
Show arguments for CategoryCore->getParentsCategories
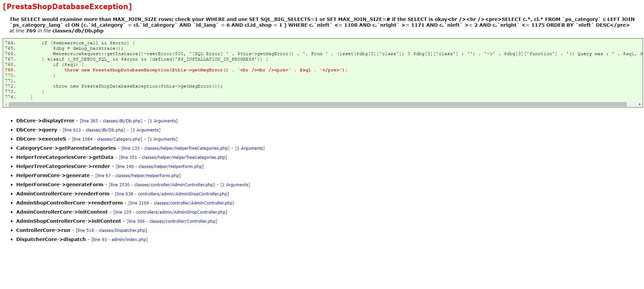point(250,148)
